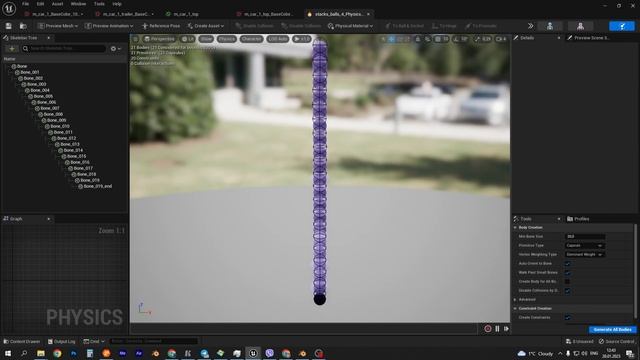Open the Preview Mesh dropdown
The height and width of the screenshot is (360, 640).
[58, 26]
